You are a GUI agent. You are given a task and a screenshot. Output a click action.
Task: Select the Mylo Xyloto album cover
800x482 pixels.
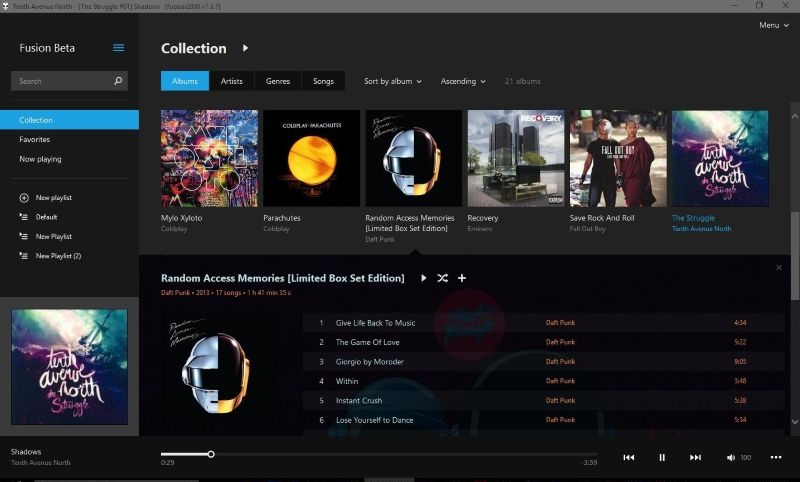[209, 158]
